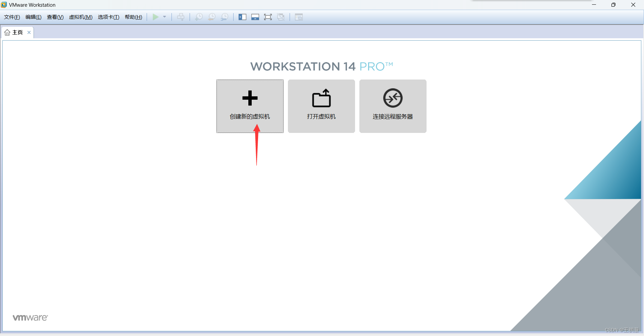
Task: Open the 帮助(H) menu
Action: pos(134,17)
